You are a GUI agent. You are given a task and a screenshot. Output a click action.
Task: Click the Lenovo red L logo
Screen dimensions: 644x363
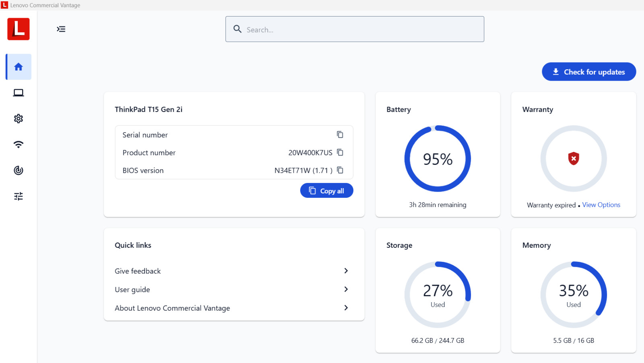tap(19, 29)
